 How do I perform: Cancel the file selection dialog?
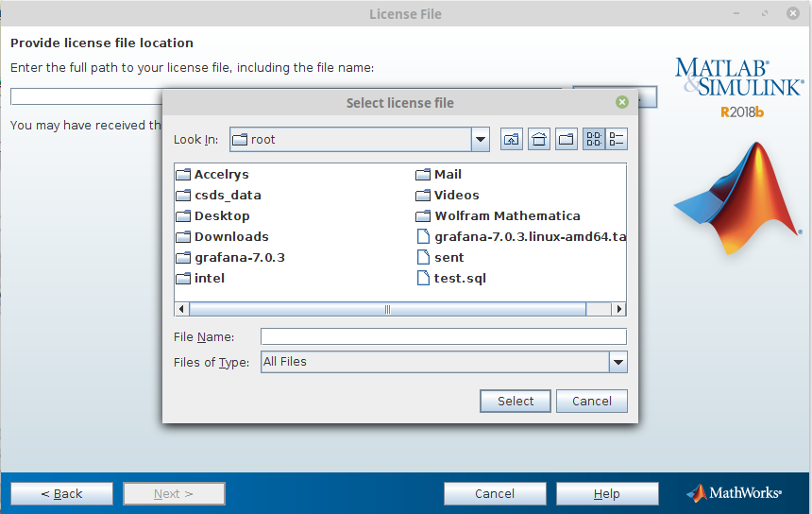[x=592, y=402]
